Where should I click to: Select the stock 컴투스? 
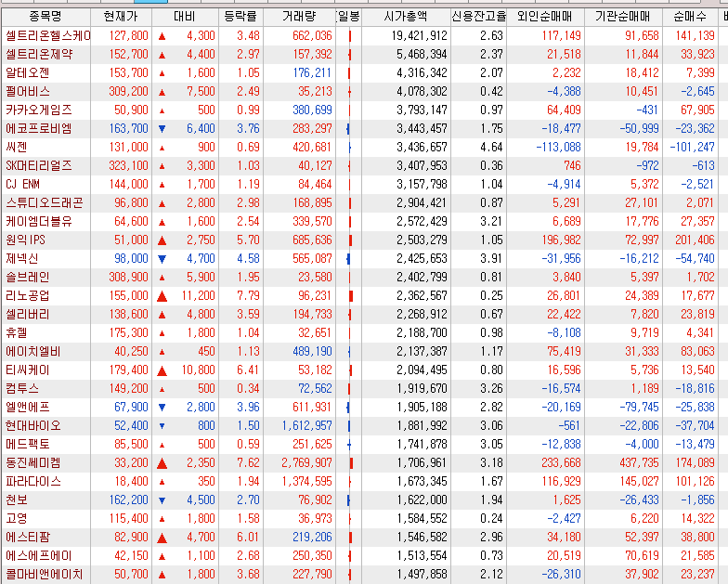pyautogui.click(x=22, y=388)
